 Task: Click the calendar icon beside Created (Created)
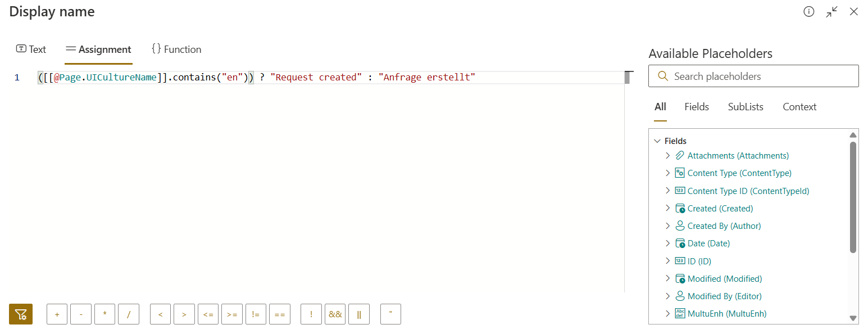point(680,208)
